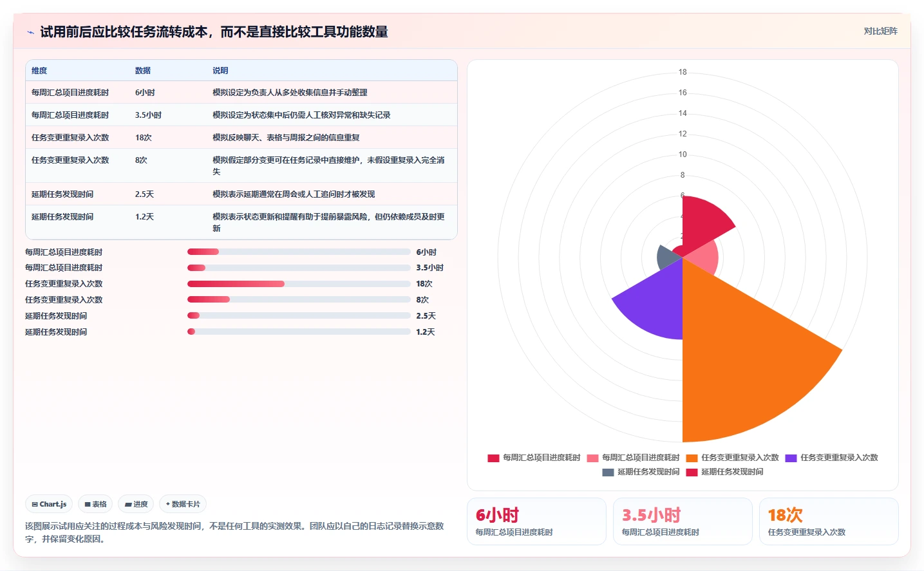Screen dimensions: 924x571
Task: Select the 表格 chip
Action: [95, 504]
